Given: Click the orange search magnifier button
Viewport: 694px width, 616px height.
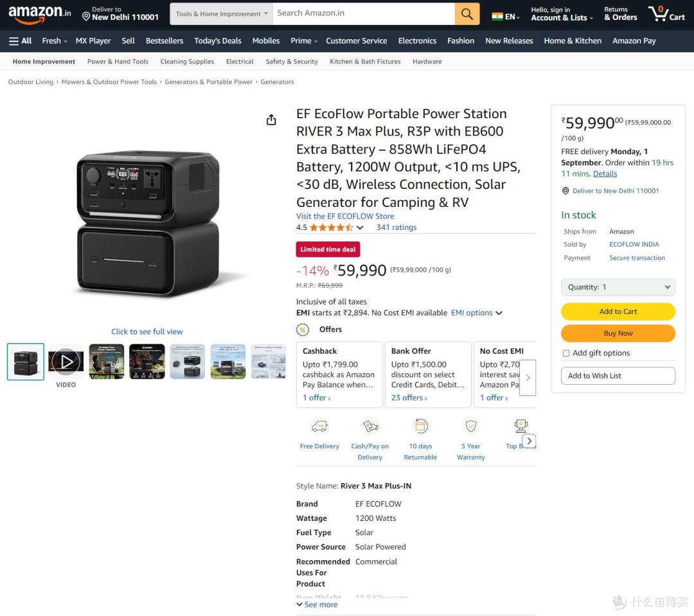Looking at the screenshot, I should [x=467, y=13].
